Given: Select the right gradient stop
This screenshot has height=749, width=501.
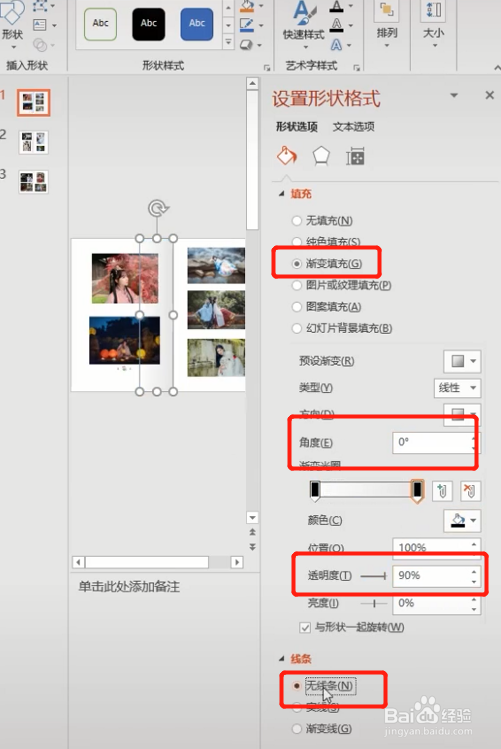Looking at the screenshot, I should [x=417, y=491].
